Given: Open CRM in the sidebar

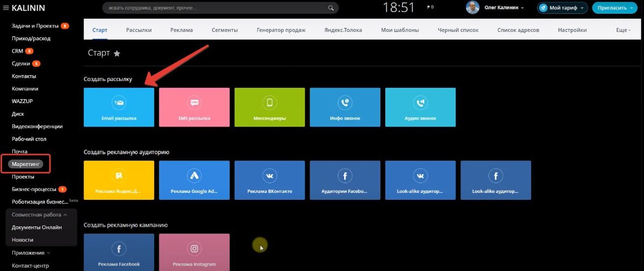Looking at the screenshot, I should coord(18,51).
